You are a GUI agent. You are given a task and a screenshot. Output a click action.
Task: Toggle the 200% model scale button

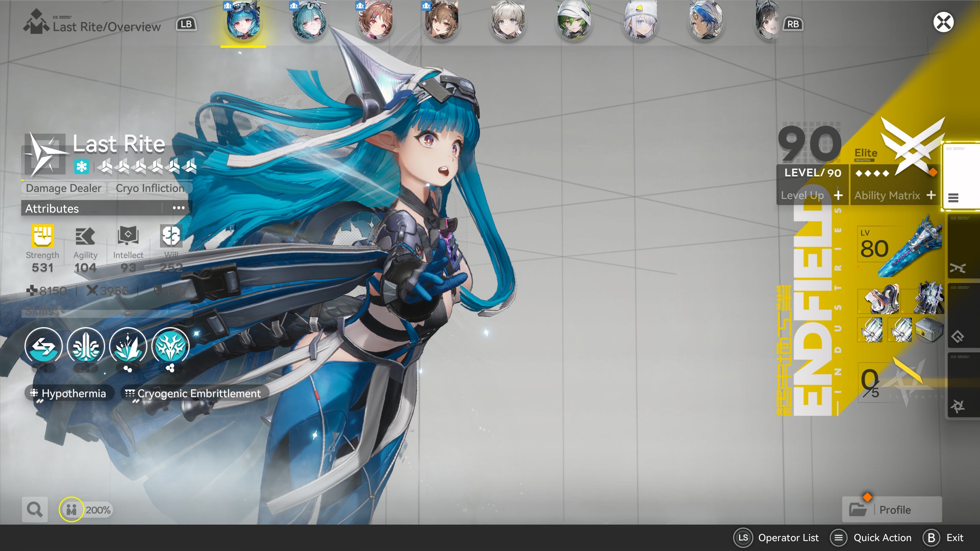tap(87, 510)
